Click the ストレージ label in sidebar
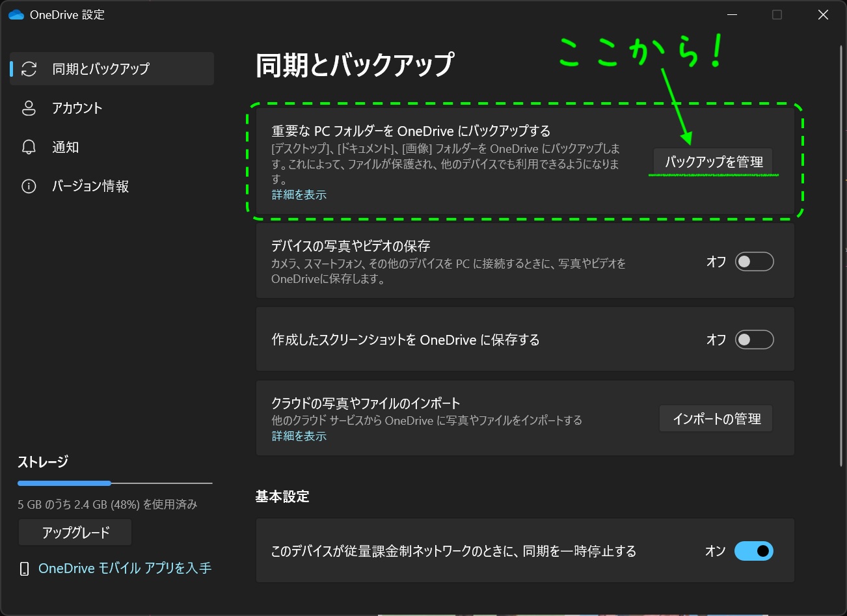Screen dimensions: 847x616 pyautogui.click(x=43, y=462)
